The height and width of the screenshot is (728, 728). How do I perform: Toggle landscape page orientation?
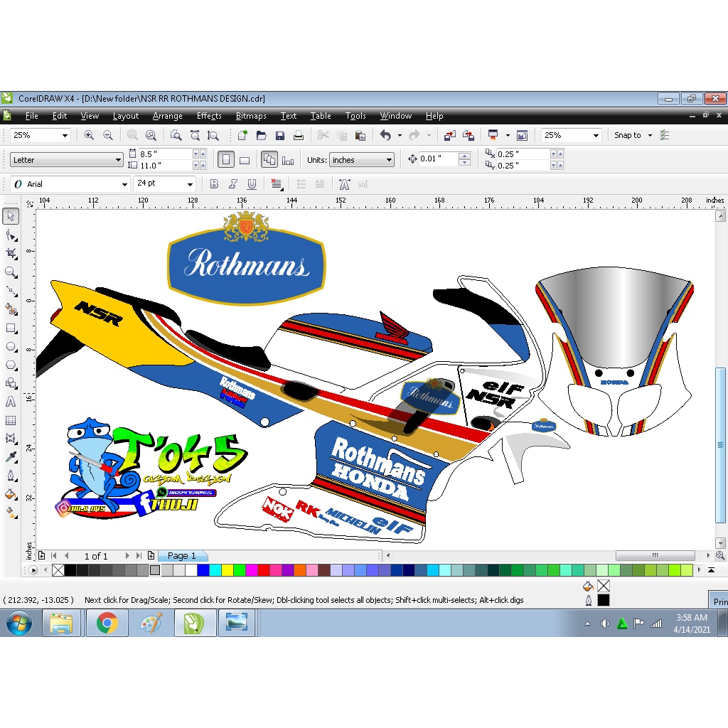[245, 159]
